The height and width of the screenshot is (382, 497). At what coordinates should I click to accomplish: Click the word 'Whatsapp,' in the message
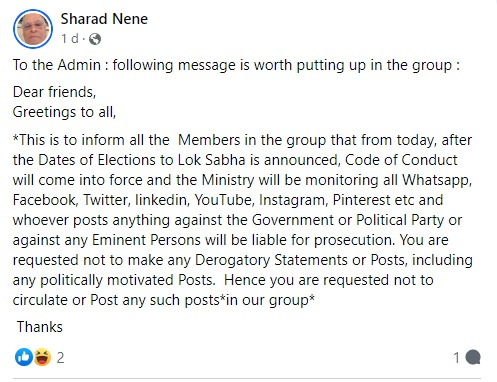pos(437,180)
